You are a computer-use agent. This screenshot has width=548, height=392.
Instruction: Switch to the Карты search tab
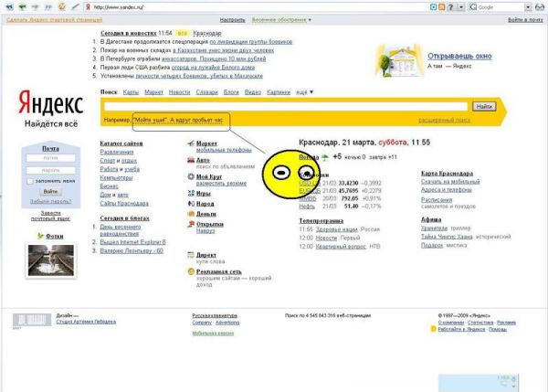pos(131,92)
